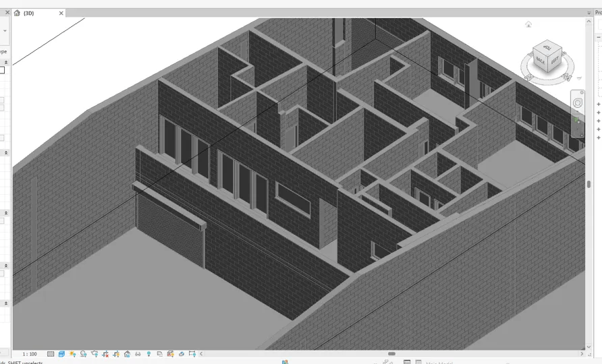Toggle Sun Path in view control bar
The width and height of the screenshot is (602, 364).
[72, 354]
